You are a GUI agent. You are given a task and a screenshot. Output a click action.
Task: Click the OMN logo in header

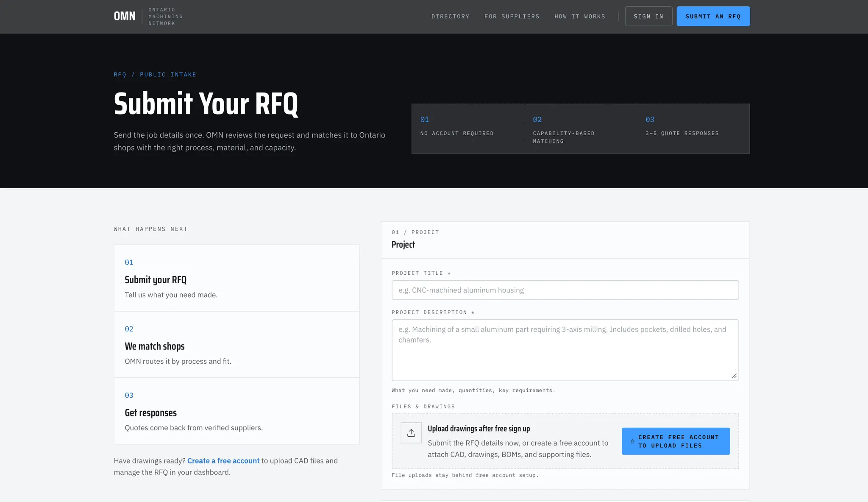125,16
